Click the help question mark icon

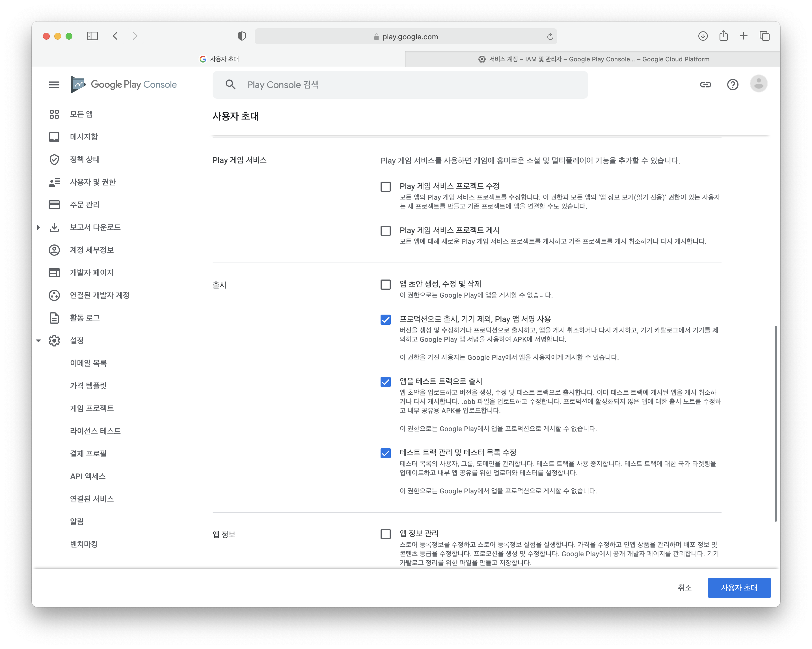[732, 85]
